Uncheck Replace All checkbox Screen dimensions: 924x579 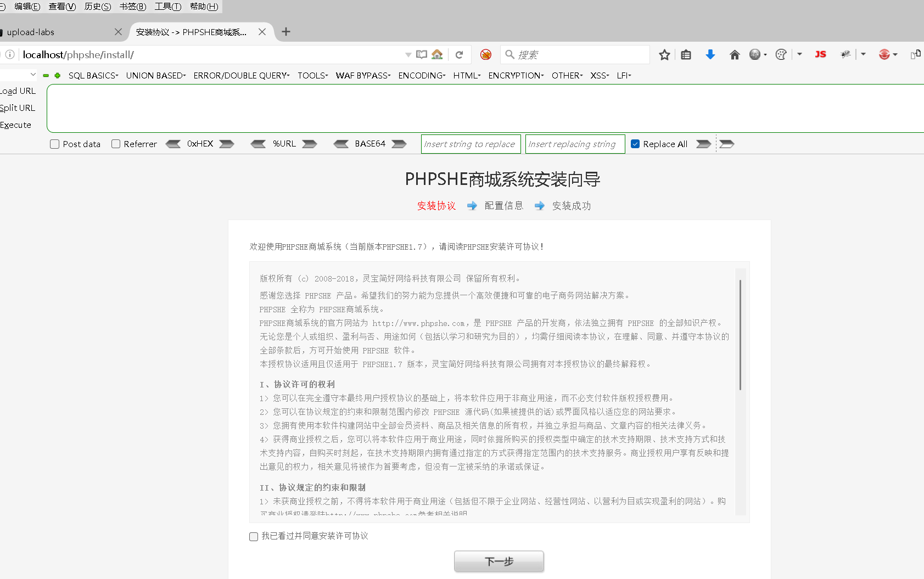[x=635, y=144]
